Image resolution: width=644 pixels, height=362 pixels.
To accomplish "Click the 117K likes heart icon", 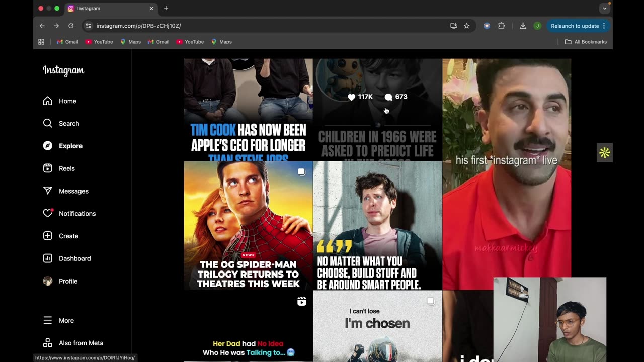I will pyautogui.click(x=351, y=97).
